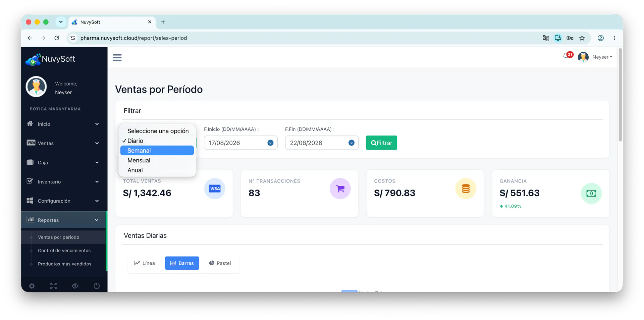Switch chart to Pastel view
Image resolution: width=644 pixels, height=320 pixels.
(220, 263)
